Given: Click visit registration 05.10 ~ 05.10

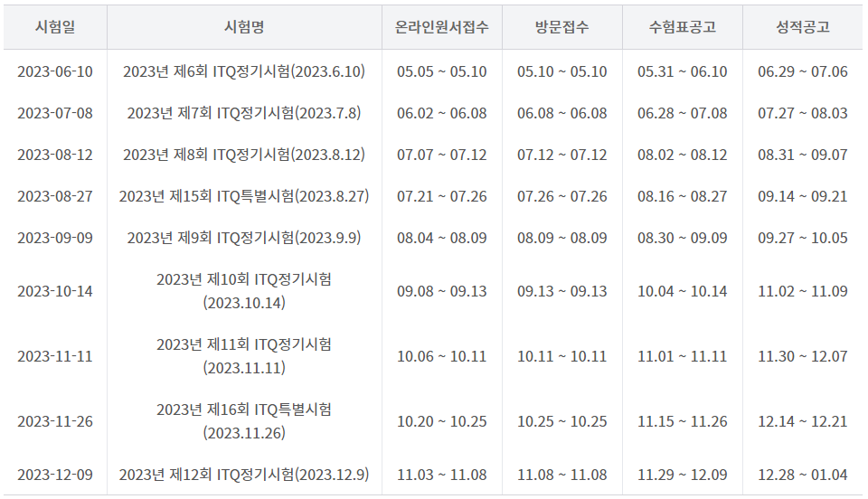Looking at the screenshot, I should [x=561, y=72].
